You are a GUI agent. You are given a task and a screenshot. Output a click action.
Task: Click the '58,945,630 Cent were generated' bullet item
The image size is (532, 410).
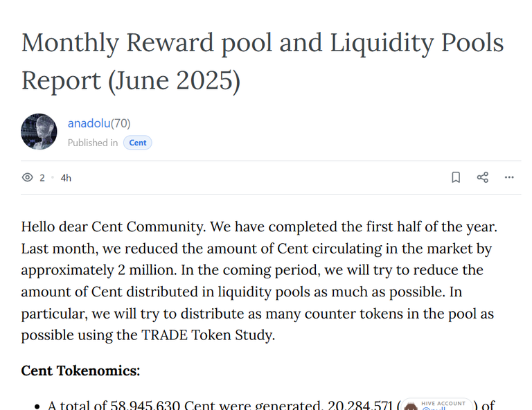(x=271, y=404)
